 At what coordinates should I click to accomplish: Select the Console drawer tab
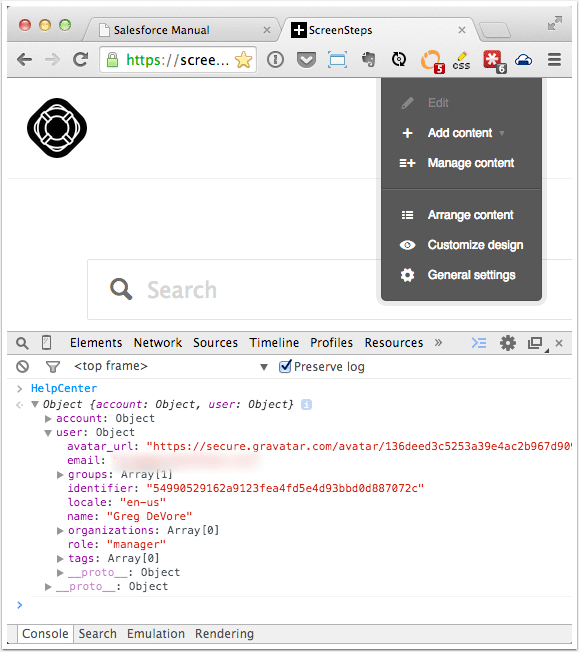coord(45,634)
